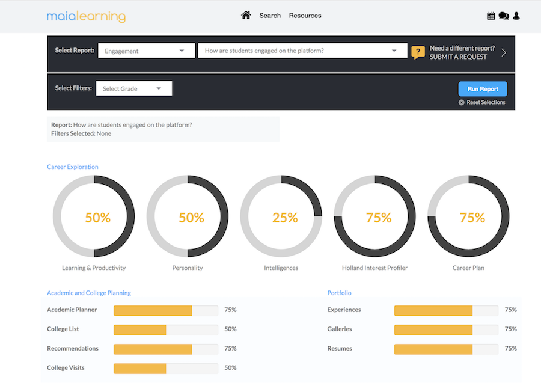Screen dimensions: 541x392
Task: Click the user profile icon
Action: tap(516, 16)
